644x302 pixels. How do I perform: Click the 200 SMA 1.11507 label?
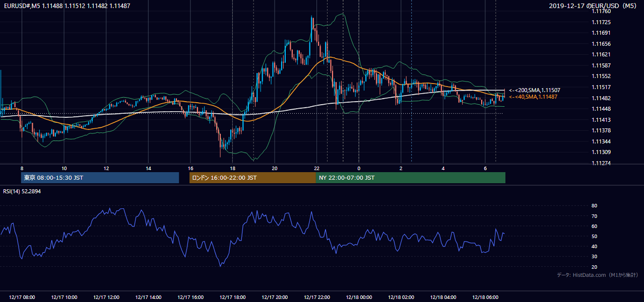pyautogui.click(x=534, y=90)
